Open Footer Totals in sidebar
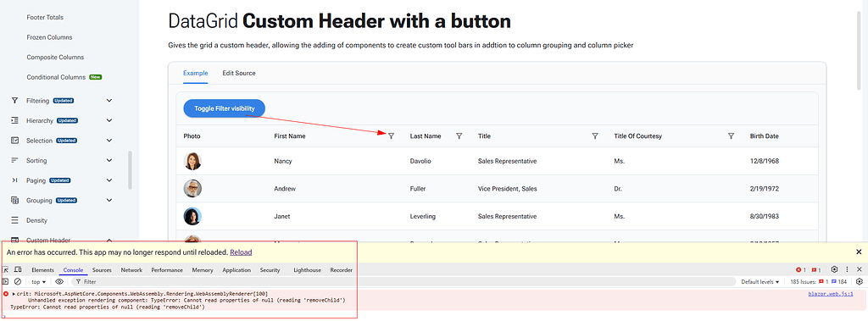This screenshot has width=868, height=321. pos(45,17)
